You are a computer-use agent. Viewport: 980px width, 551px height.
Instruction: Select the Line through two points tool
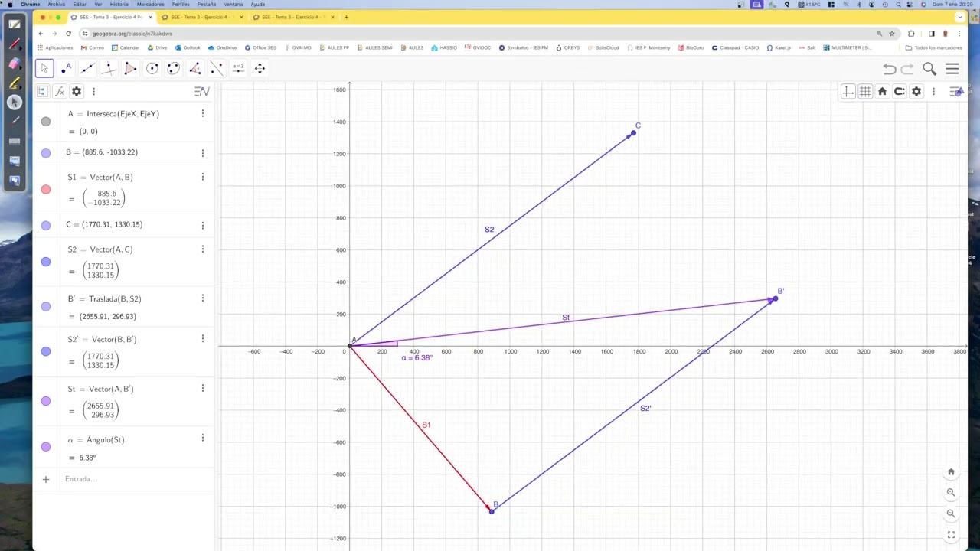[x=87, y=68]
